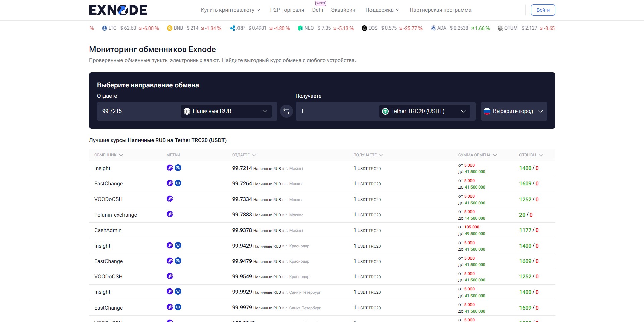This screenshot has width=644, height=322.
Task: Click rate 99.9429 for Краснодар
Action: click(x=242, y=246)
